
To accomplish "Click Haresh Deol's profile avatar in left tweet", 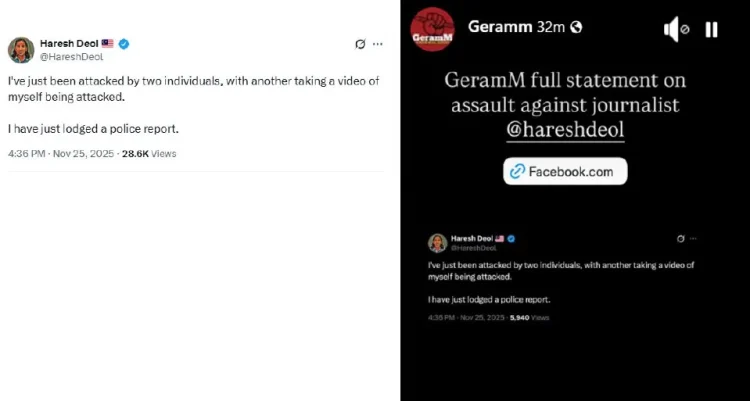I will click(x=21, y=50).
